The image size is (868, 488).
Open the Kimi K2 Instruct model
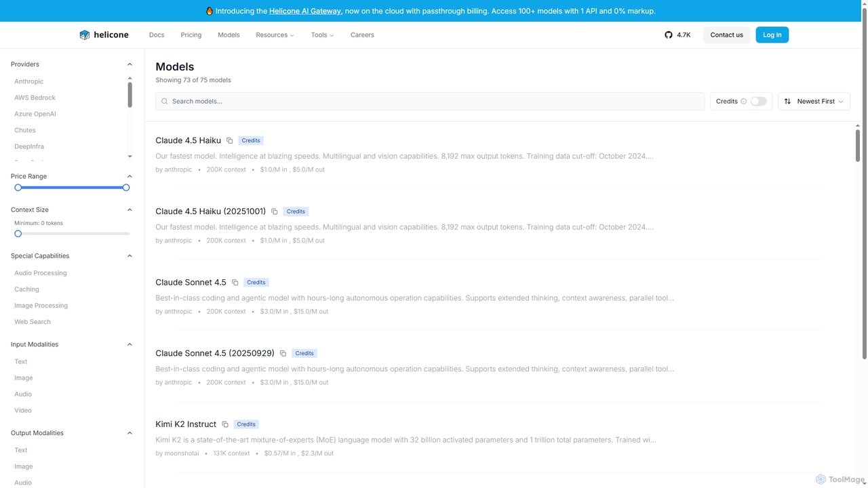[186, 424]
